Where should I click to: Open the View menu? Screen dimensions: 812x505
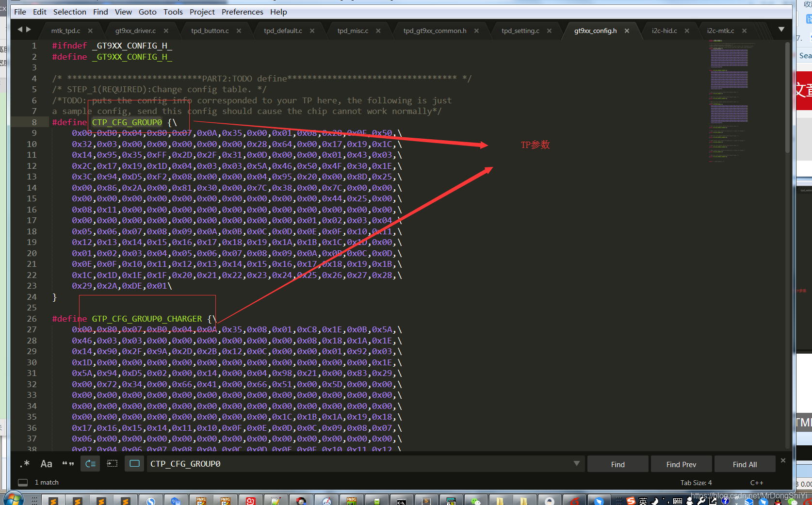pyautogui.click(x=123, y=12)
